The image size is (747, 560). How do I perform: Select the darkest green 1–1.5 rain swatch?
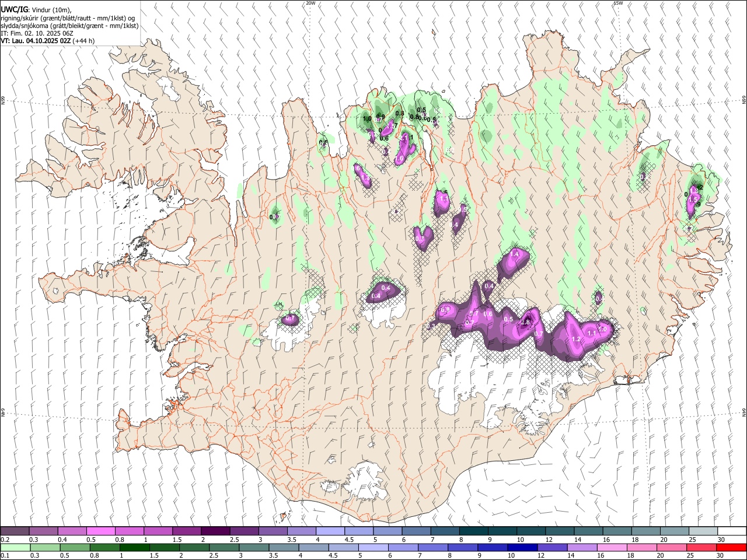[135, 548]
